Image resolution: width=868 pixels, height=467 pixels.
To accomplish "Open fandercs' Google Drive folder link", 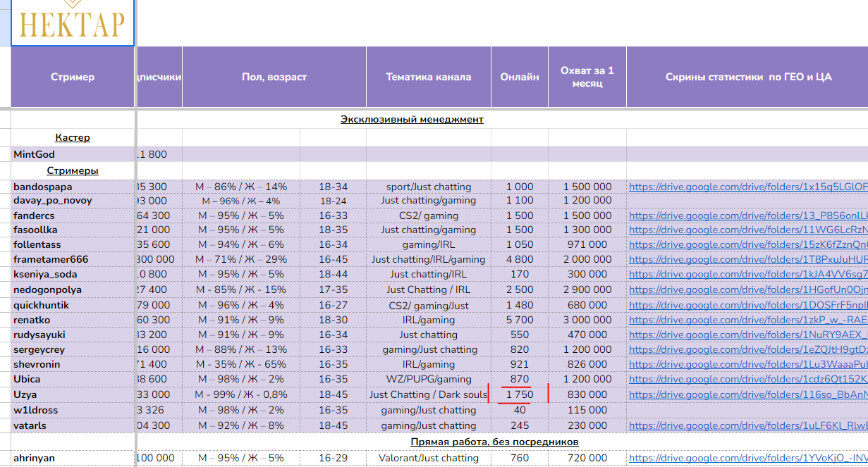I will click(748, 216).
